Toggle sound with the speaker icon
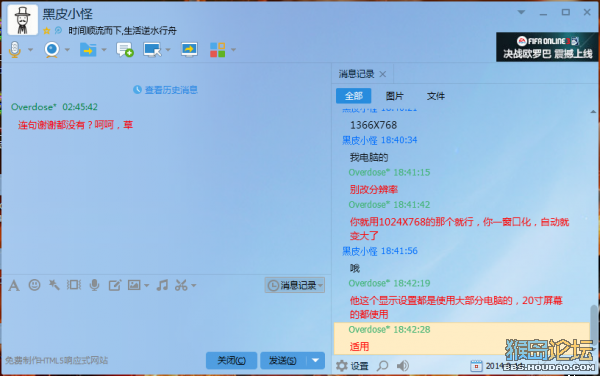 [x=403, y=366]
